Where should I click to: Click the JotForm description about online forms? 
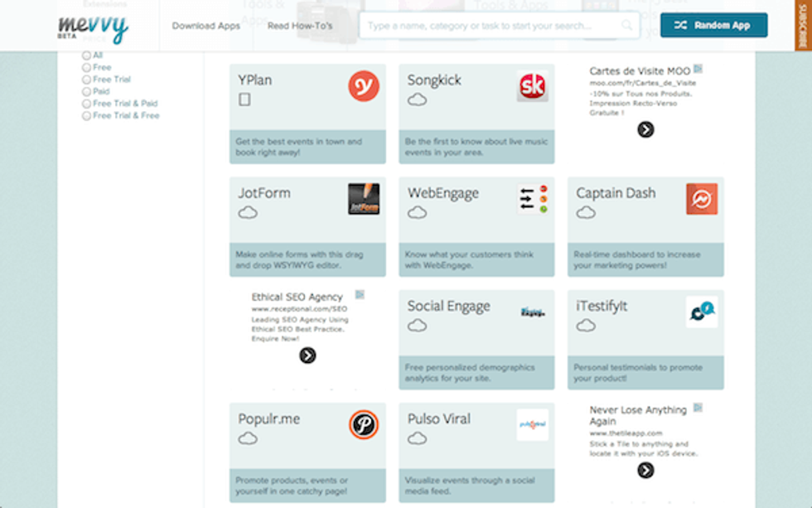coord(299,260)
